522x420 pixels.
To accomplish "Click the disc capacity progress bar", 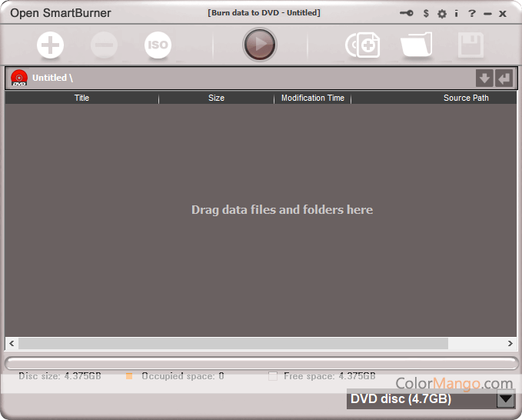I will (x=261, y=363).
